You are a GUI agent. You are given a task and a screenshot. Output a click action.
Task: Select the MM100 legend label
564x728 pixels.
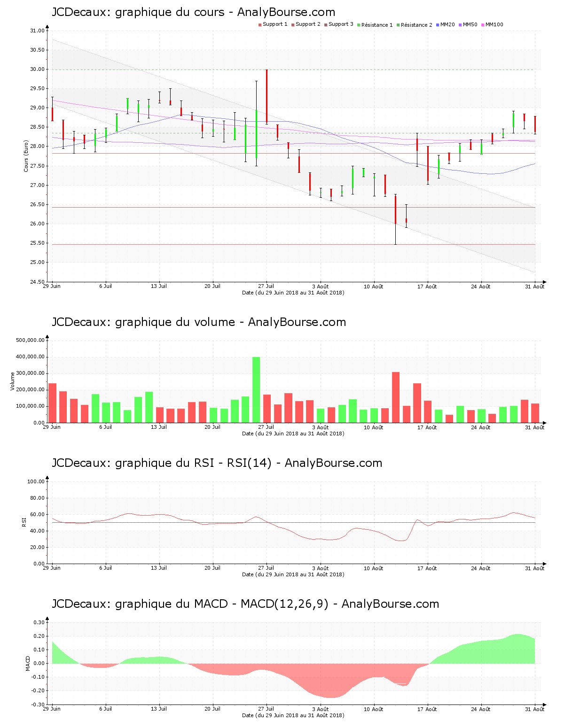pos(494,24)
